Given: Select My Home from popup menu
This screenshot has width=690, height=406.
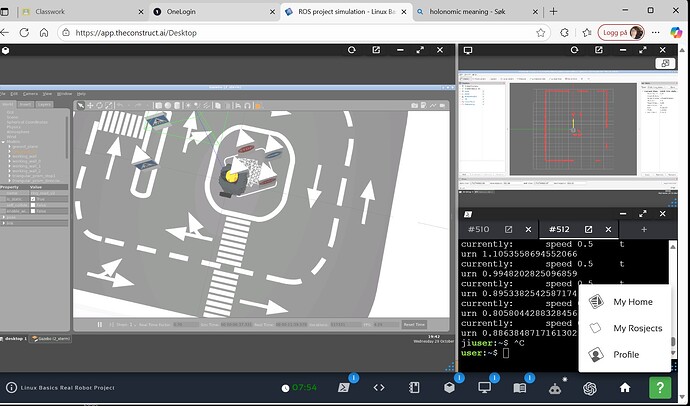Looking at the screenshot, I should 625,302.
